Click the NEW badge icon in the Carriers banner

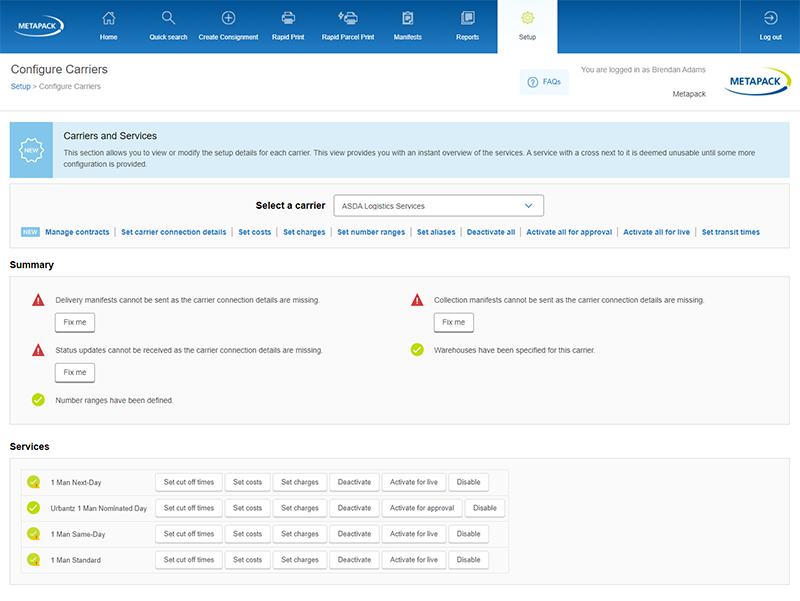(x=31, y=150)
